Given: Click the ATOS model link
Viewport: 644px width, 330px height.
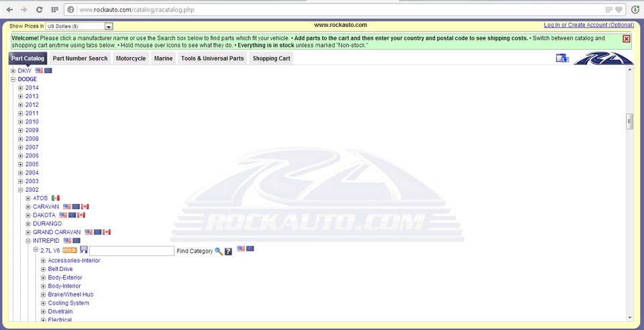Looking at the screenshot, I should click(40, 199).
